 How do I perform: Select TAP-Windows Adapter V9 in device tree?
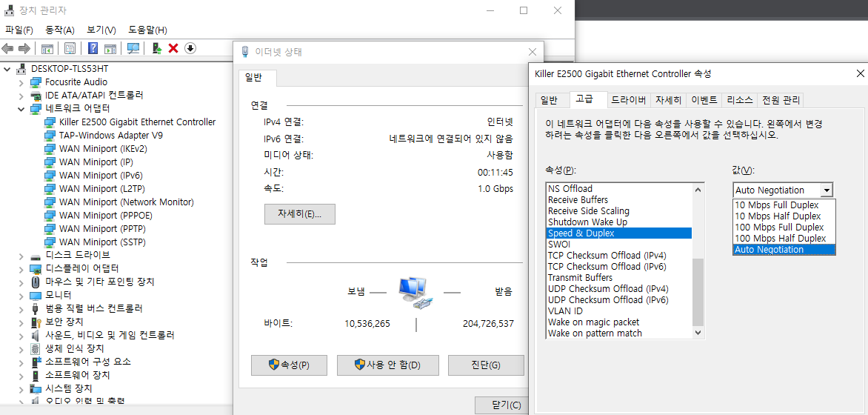110,136
